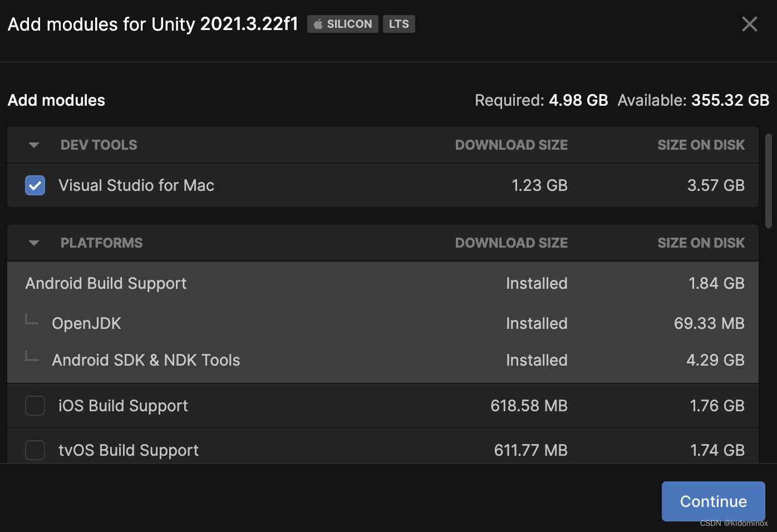Enable iOS Build Support checkbox
The image size is (777, 532).
click(x=35, y=406)
